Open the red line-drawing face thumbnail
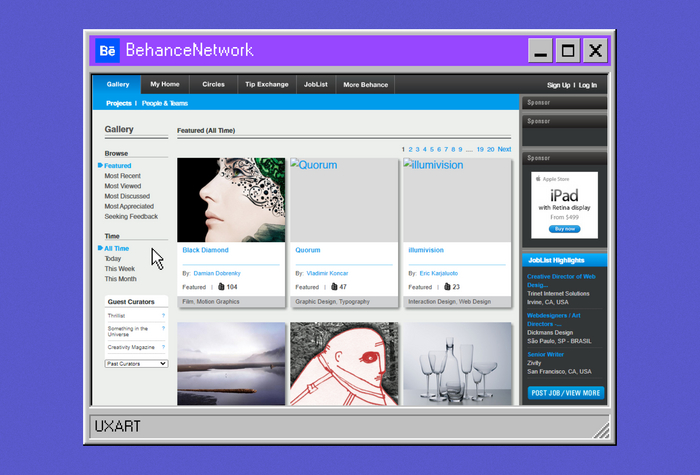Screen dimensions: 700x475 pyautogui.click(x=344, y=364)
